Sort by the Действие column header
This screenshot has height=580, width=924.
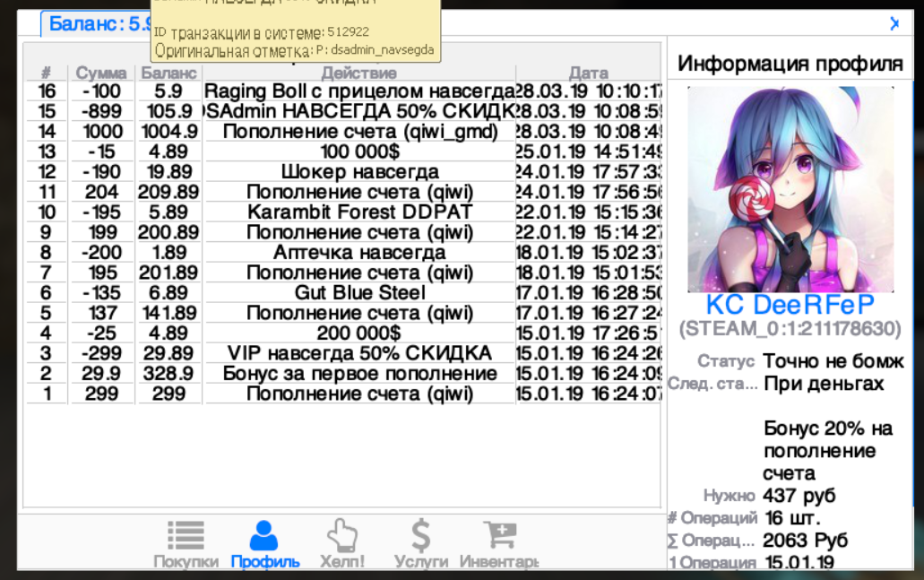358,74
